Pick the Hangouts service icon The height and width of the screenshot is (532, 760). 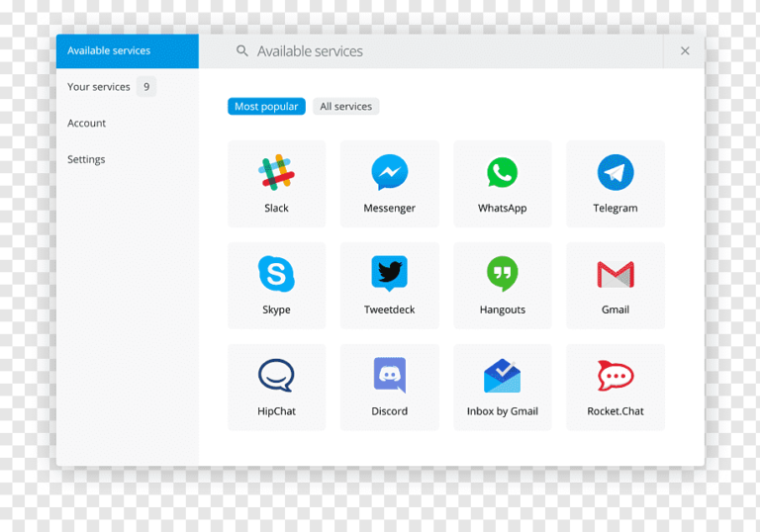tap(502, 274)
